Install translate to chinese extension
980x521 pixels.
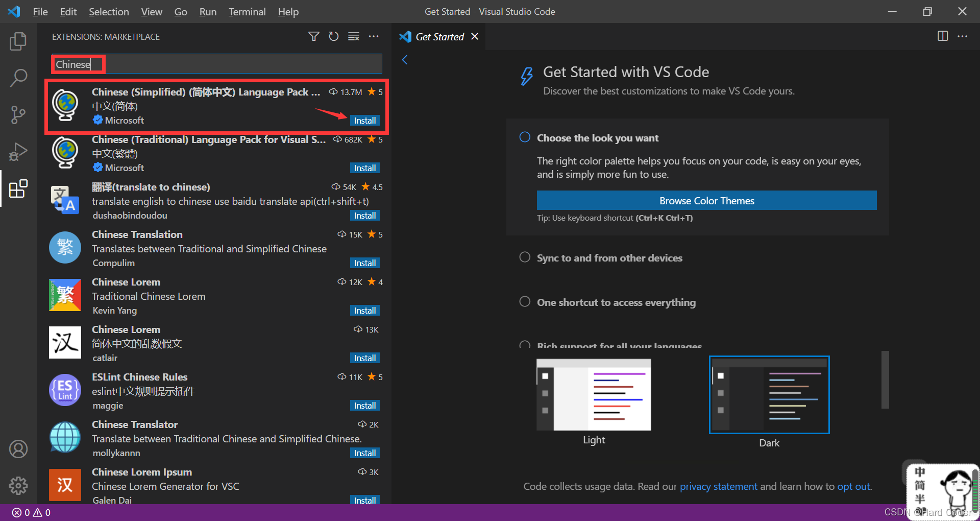365,216
